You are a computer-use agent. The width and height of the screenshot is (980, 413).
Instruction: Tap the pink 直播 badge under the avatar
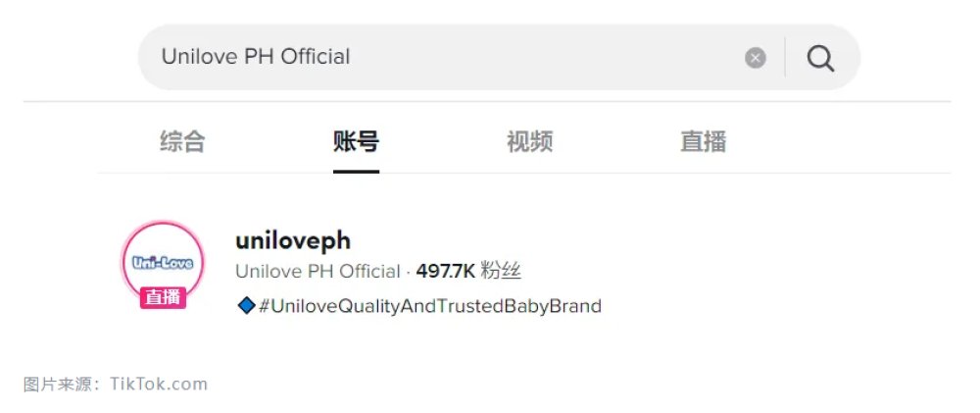163,298
